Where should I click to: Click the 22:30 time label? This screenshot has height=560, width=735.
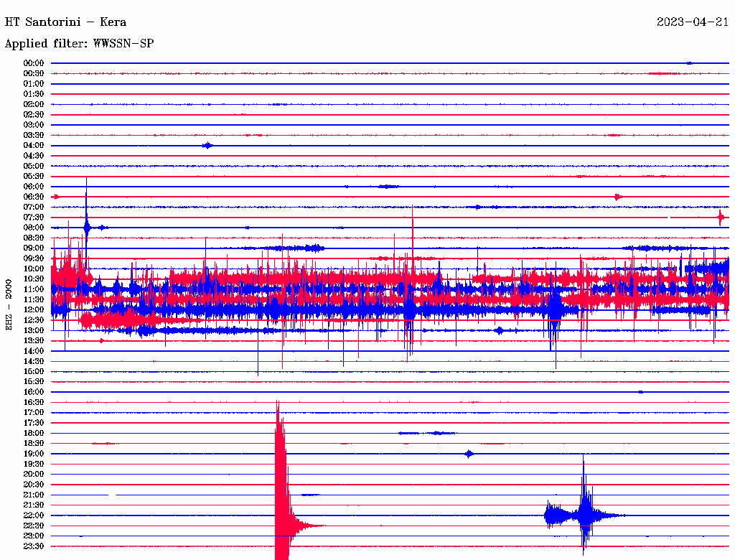[x=34, y=526]
